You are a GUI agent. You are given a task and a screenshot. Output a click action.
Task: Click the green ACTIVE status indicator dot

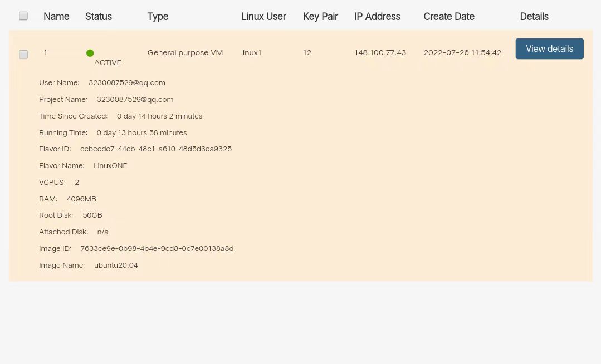[90, 53]
